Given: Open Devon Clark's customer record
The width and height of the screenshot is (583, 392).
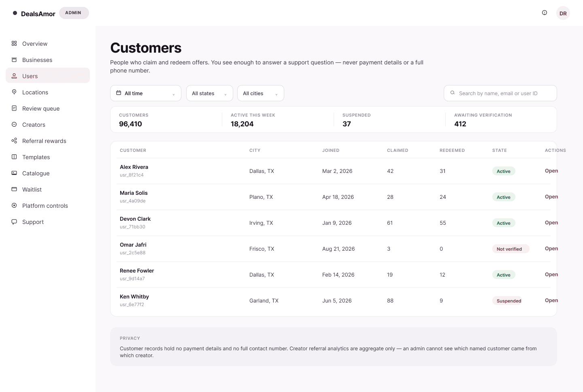Looking at the screenshot, I should 551,223.
